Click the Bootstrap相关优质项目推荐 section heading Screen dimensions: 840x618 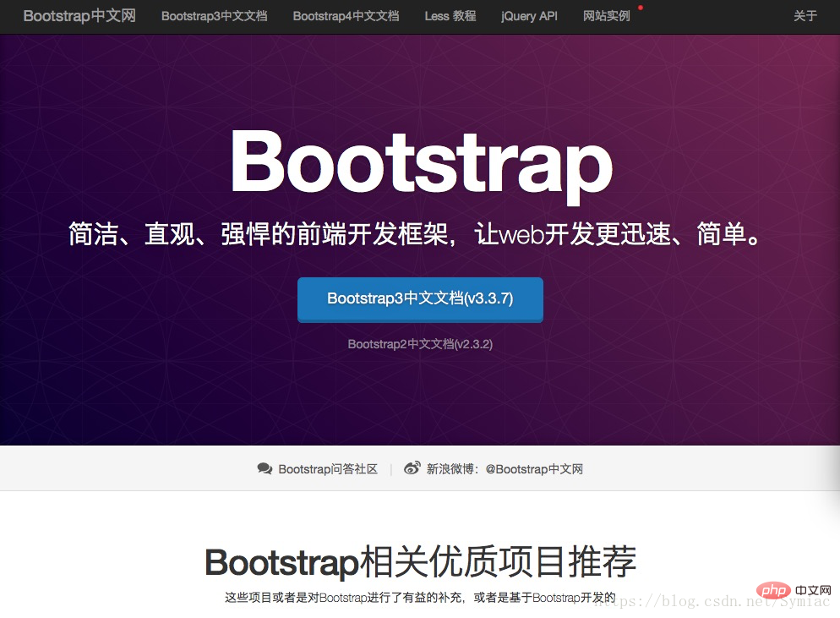[x=420, y=561]
